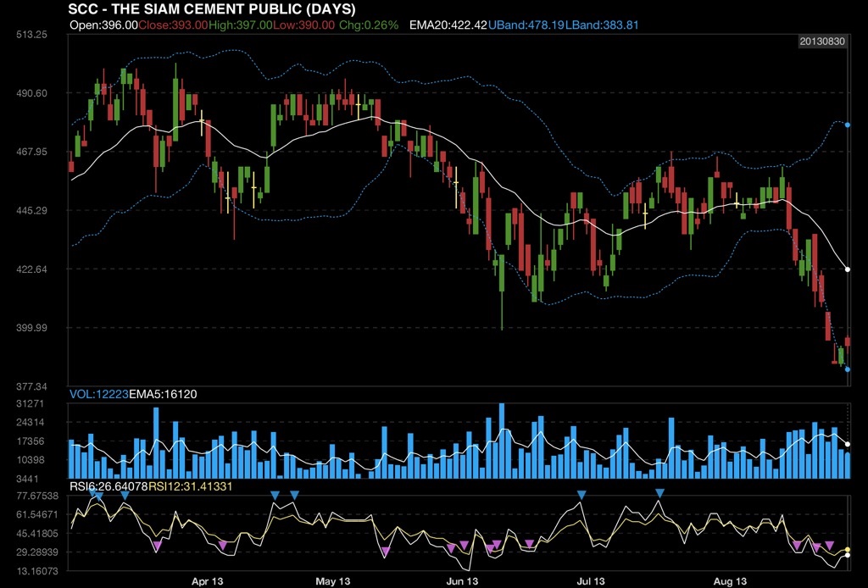Click the Apr 13 date axis label
This screenshot has height=588, width=868.
[x=207, y=581]
